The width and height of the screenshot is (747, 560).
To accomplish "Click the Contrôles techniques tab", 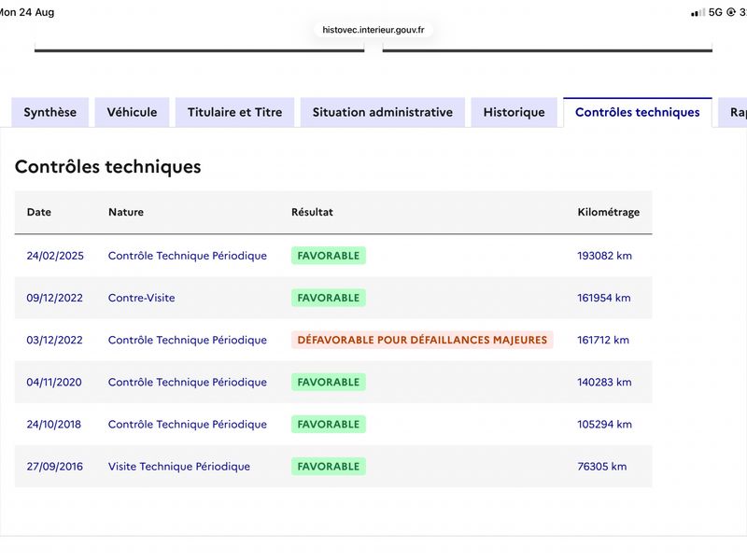I will 638,112.
